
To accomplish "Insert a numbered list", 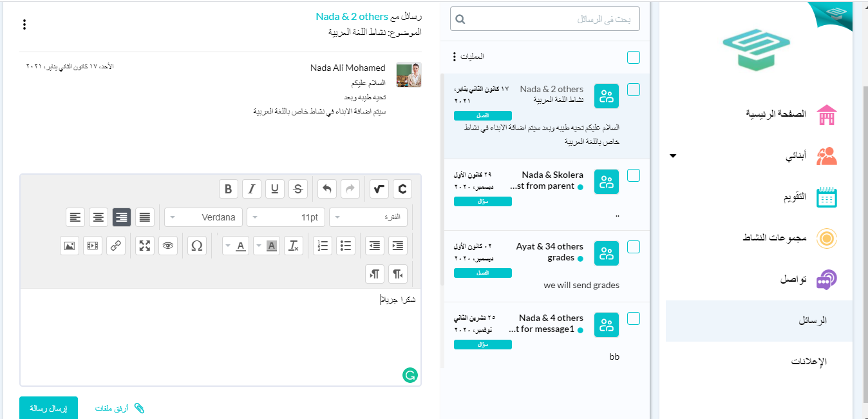I will (x=323, y=246).
